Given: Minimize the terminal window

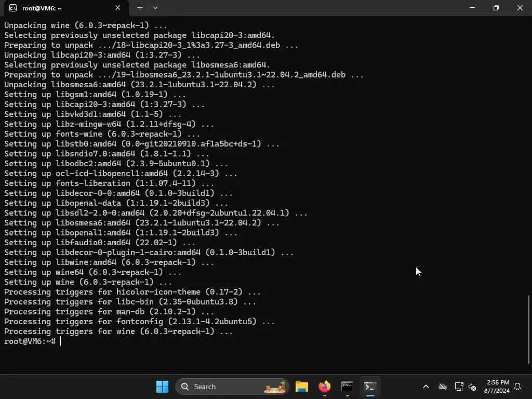Looking at the screenshot, I should point(472,7).
